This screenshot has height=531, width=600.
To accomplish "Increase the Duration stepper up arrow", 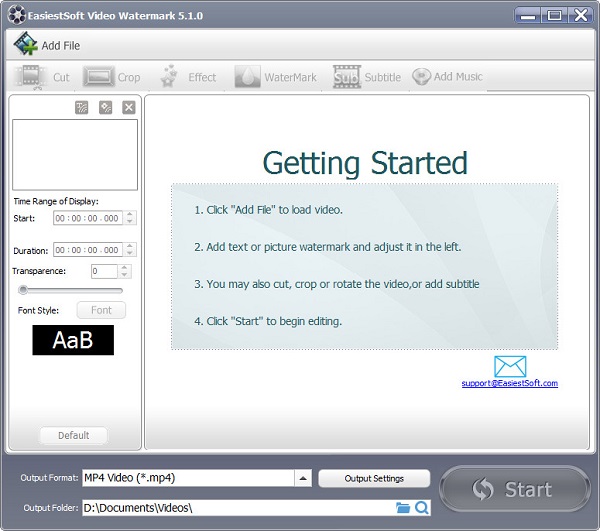I will click(130, 246).
